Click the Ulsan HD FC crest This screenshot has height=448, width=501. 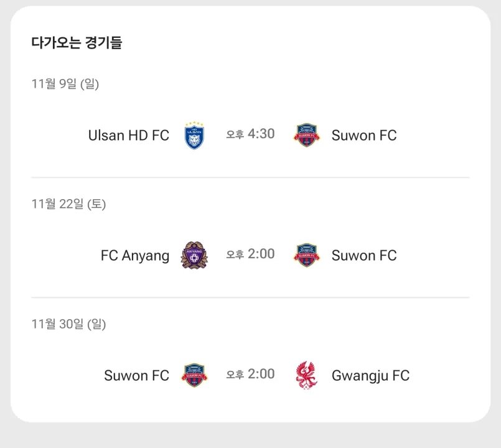click(195, 136)
